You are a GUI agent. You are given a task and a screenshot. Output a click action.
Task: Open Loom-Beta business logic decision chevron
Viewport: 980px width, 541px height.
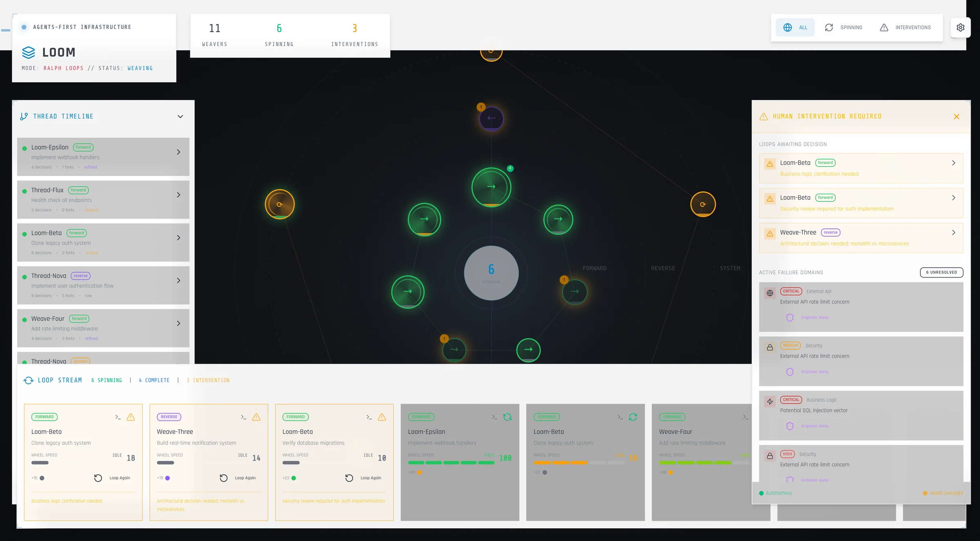(x=953, y=163)
